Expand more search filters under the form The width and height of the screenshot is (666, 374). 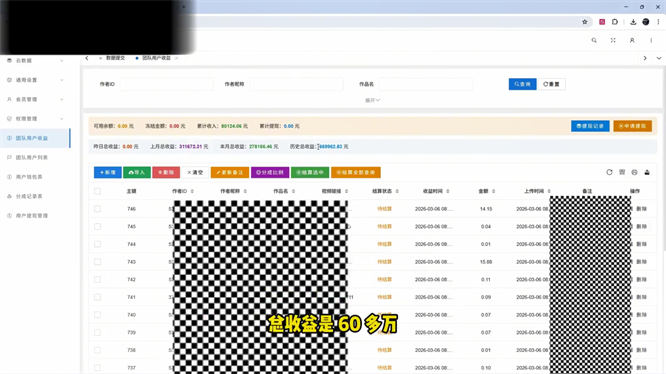(373, 100)
